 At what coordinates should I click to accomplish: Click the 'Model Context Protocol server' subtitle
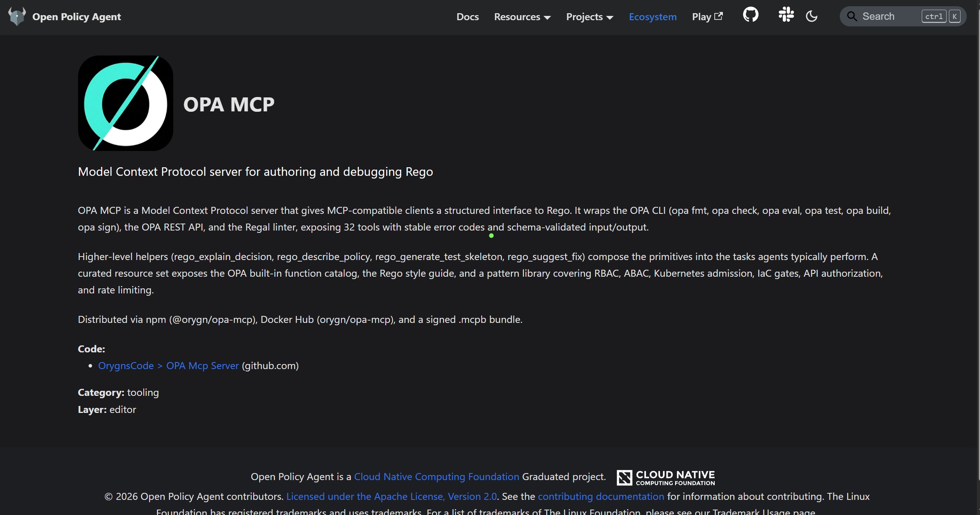[256, 172]
